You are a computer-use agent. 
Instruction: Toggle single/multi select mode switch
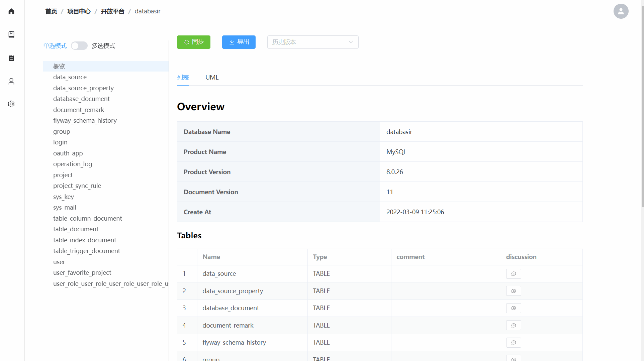[x=79, y=46]
